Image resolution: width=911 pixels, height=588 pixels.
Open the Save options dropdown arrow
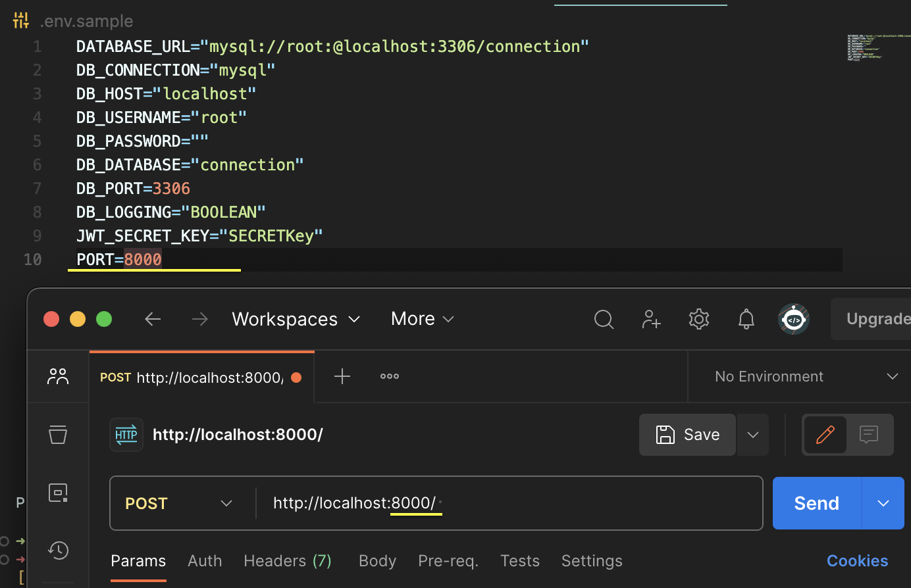click(x=753, y=435)
